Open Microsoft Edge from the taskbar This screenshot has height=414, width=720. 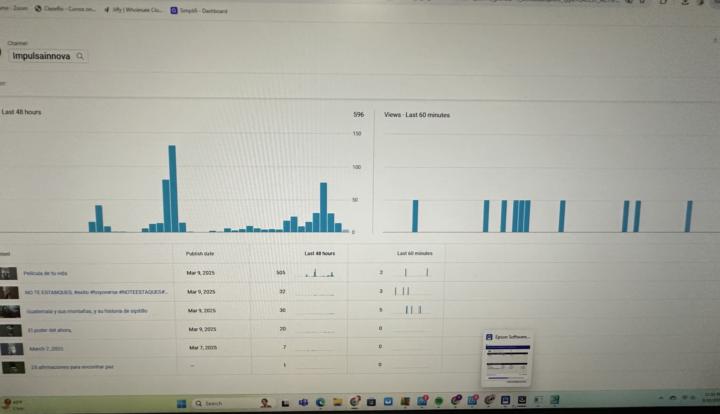pyautogui.click(x=321, y=403)
